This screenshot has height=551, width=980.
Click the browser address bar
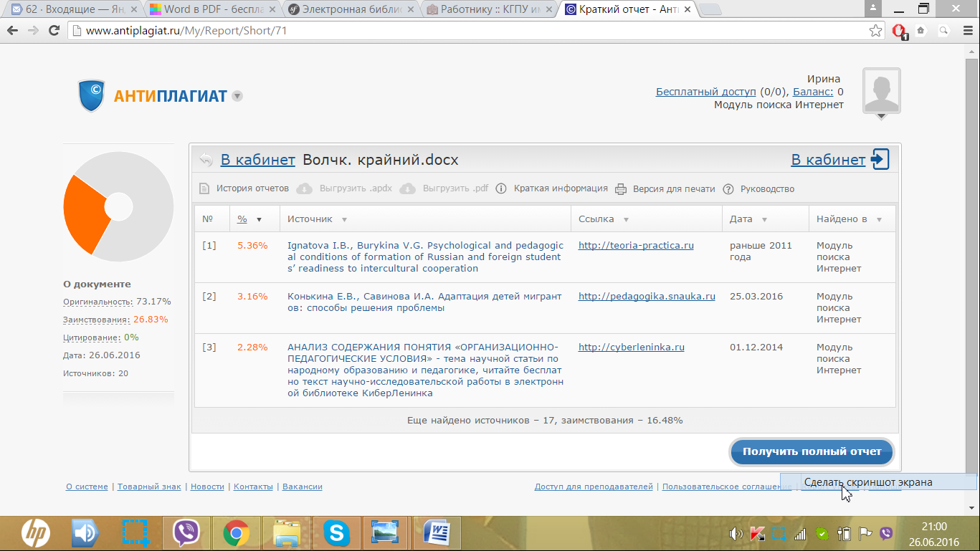click(x=466, y=31)
